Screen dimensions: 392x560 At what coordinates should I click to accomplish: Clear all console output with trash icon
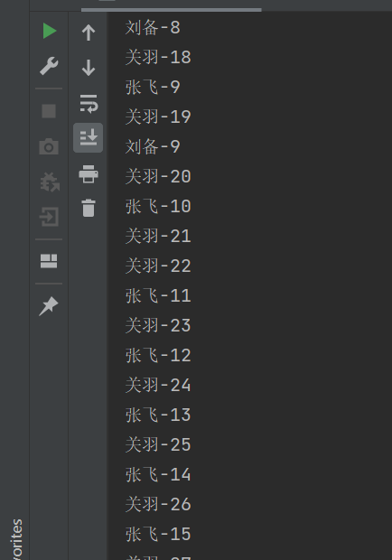click(x=89, y=208)
